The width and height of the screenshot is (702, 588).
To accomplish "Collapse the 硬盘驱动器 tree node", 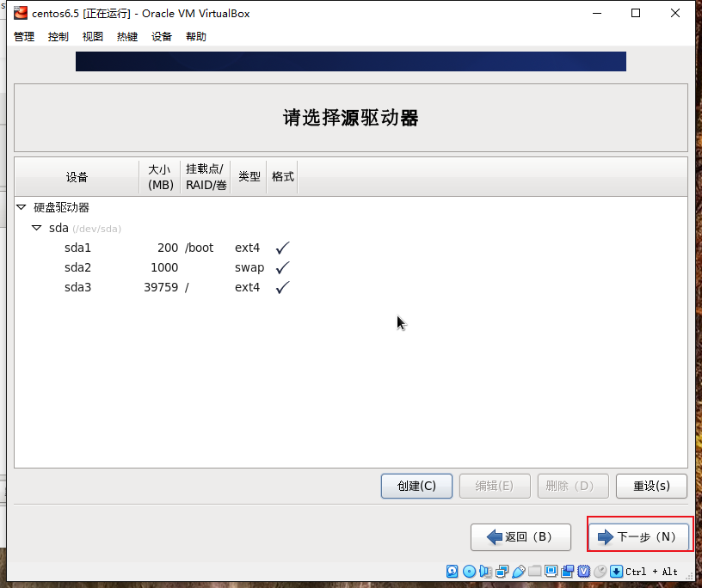I will coord(22,207).
